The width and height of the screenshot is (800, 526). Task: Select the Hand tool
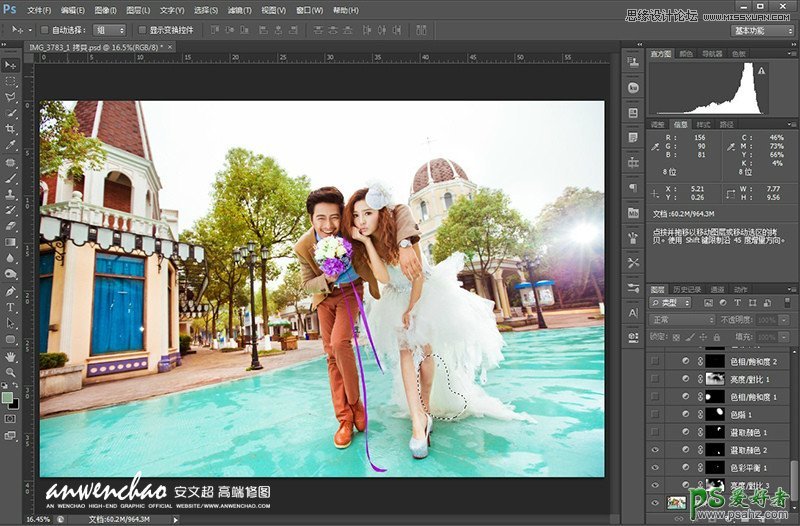coord(11,356)
